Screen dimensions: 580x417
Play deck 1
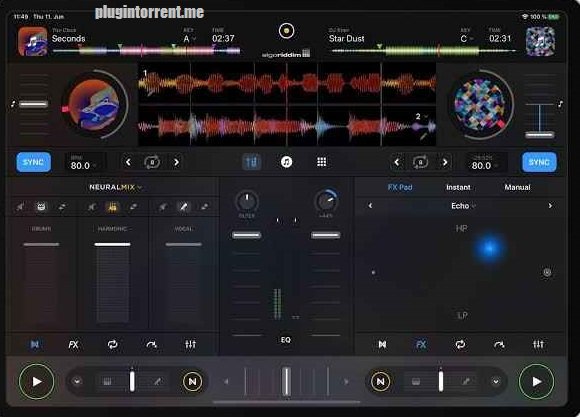click(36, 381)
